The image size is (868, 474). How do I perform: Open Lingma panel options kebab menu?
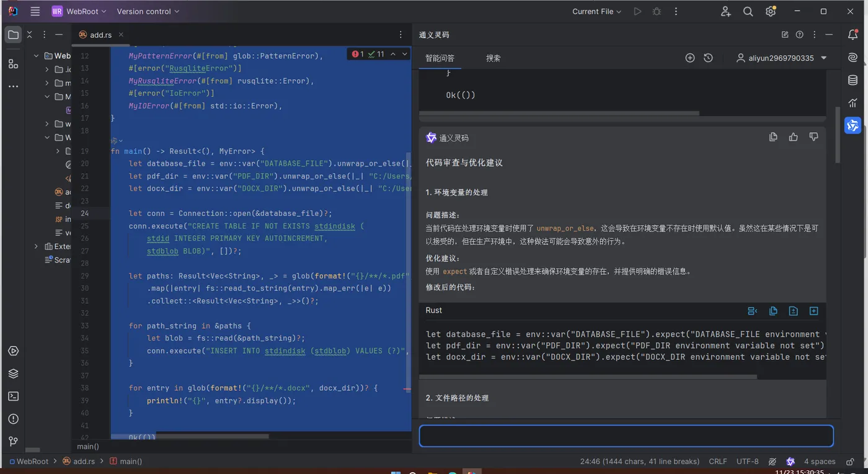click(x=815, y=35)
